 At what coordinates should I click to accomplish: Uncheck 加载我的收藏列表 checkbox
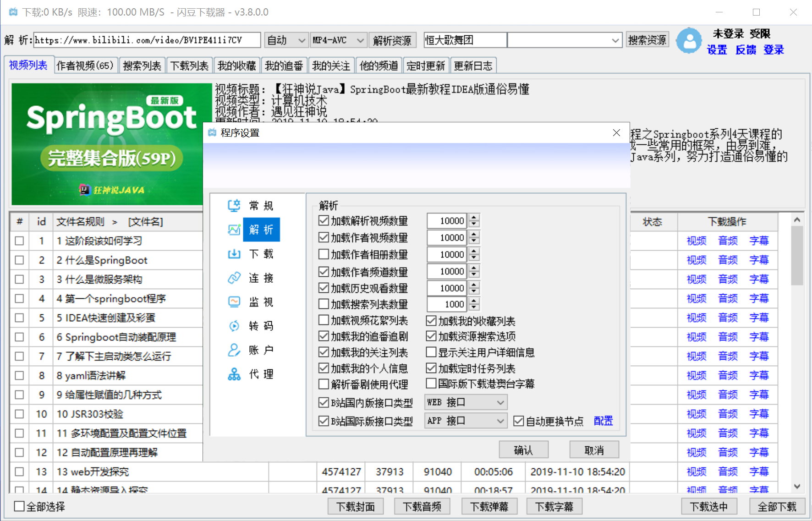coord(431,321)
